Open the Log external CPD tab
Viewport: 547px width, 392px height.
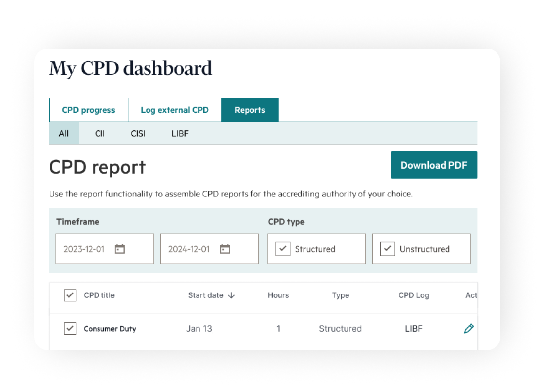[x=175, y=110]
